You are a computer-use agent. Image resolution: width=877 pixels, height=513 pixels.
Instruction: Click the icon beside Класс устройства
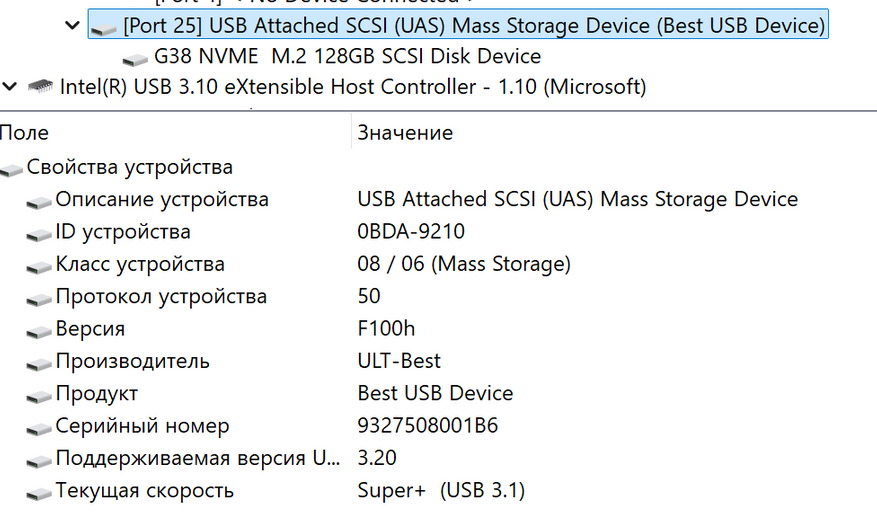[40, 266]
